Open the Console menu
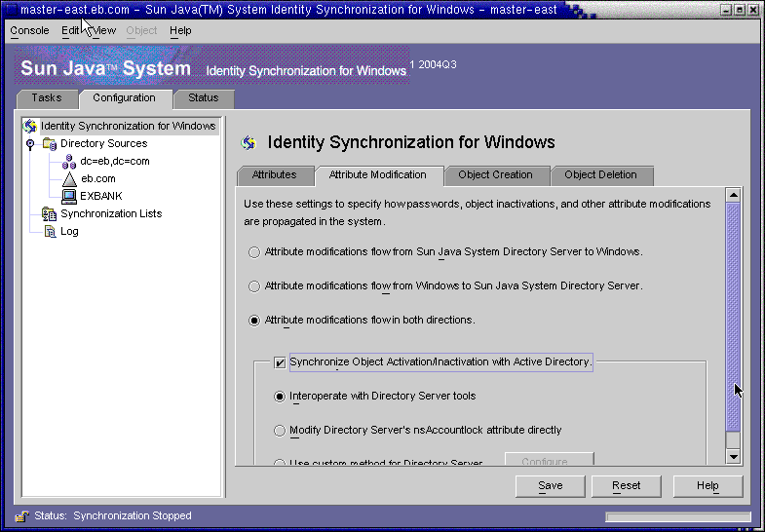765x532 pixels. click(x=30, y=31)
